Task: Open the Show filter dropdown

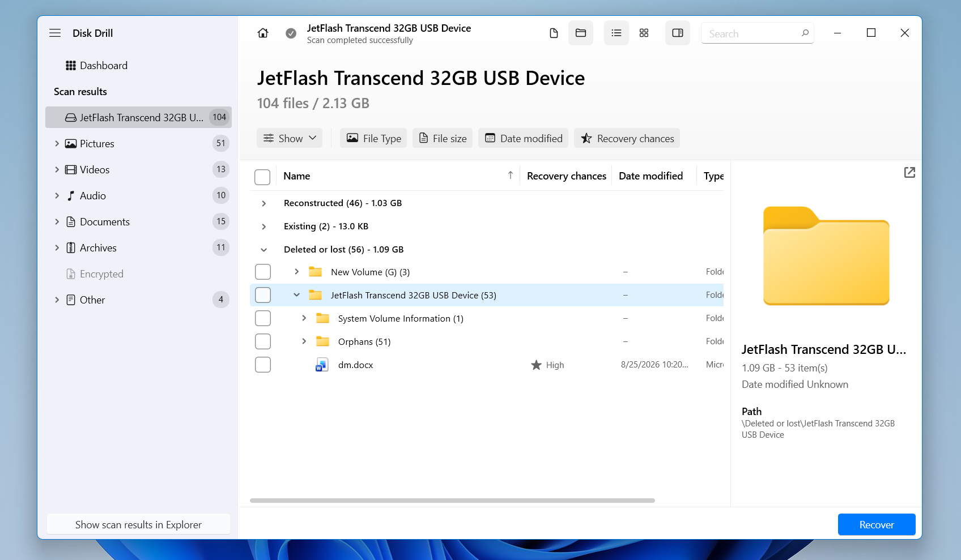Action: (290, 138)
